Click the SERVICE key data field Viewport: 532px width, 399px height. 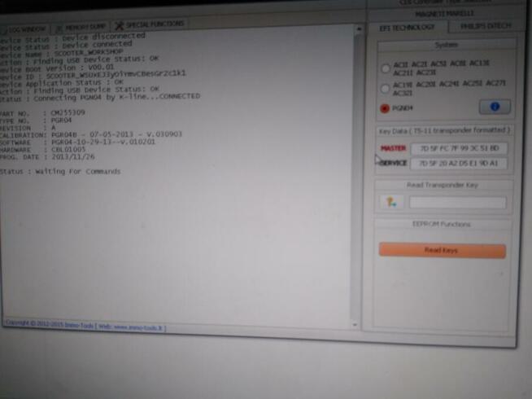(x=459, y=164)
